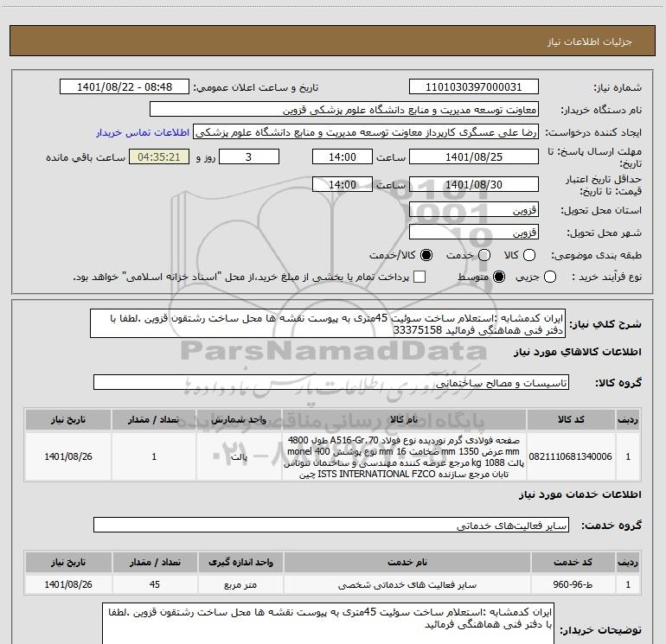The height and width of the screenshot is (644, 666).
Task: Click the buyer organization name field
Action: (x=344, y=110)
